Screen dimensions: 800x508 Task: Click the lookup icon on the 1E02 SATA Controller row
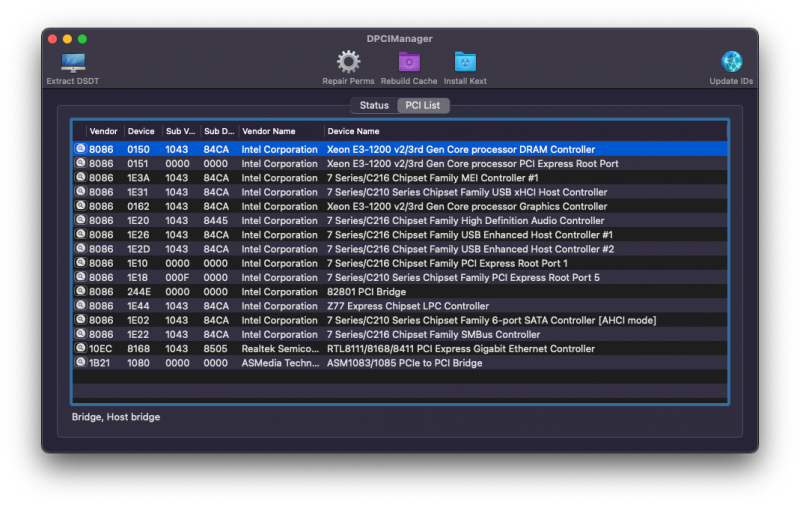(x=81, y=320)
